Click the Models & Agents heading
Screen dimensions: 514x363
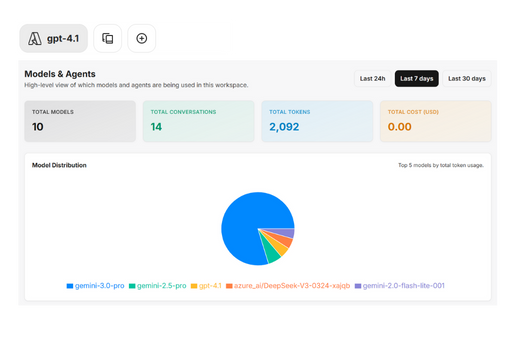pyautogui.click(x=60, y=74)
